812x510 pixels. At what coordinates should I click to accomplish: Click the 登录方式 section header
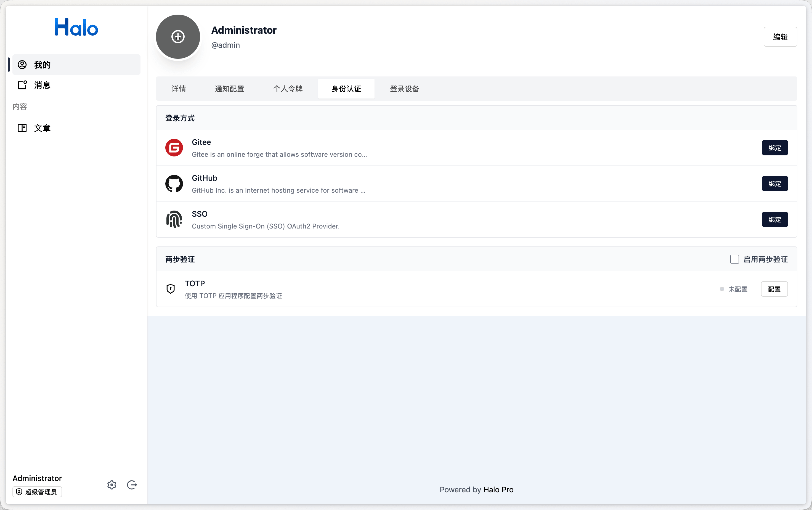pyautogui.click(x=180, y=118)
